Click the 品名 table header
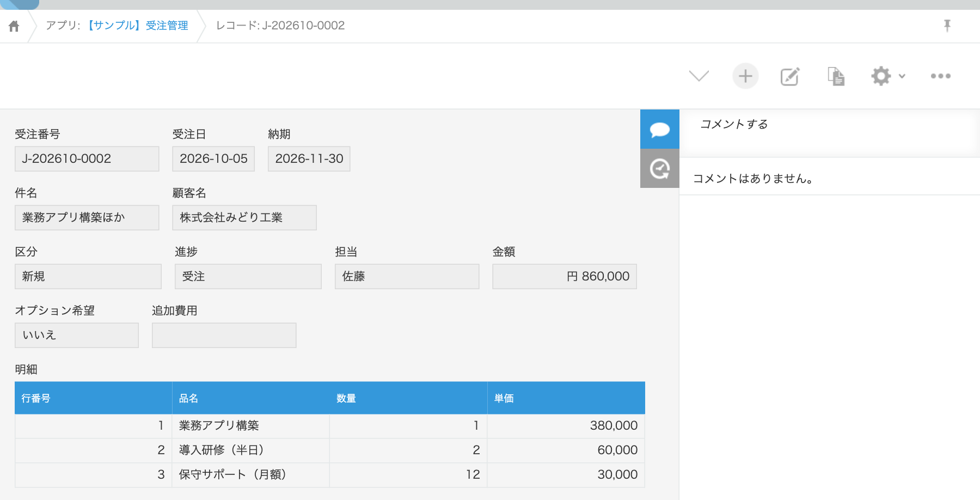The width and height of the screenshot is (980, 500). 251,398
